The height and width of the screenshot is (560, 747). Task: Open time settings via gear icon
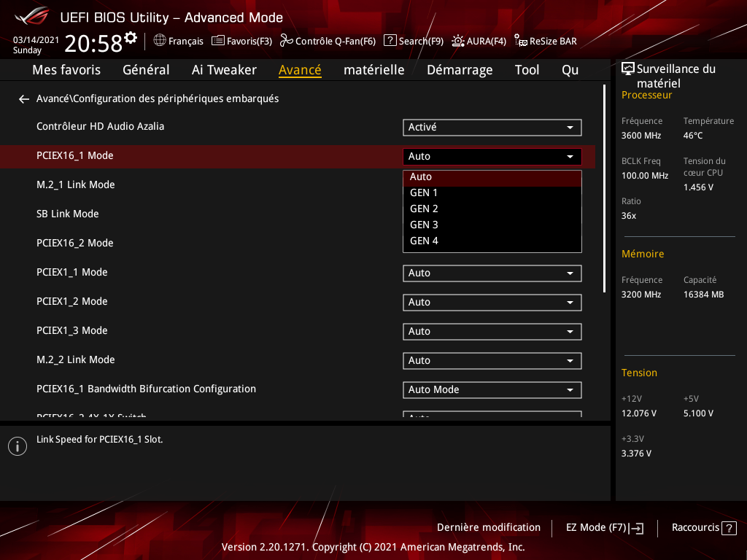(x=131, y=38)
